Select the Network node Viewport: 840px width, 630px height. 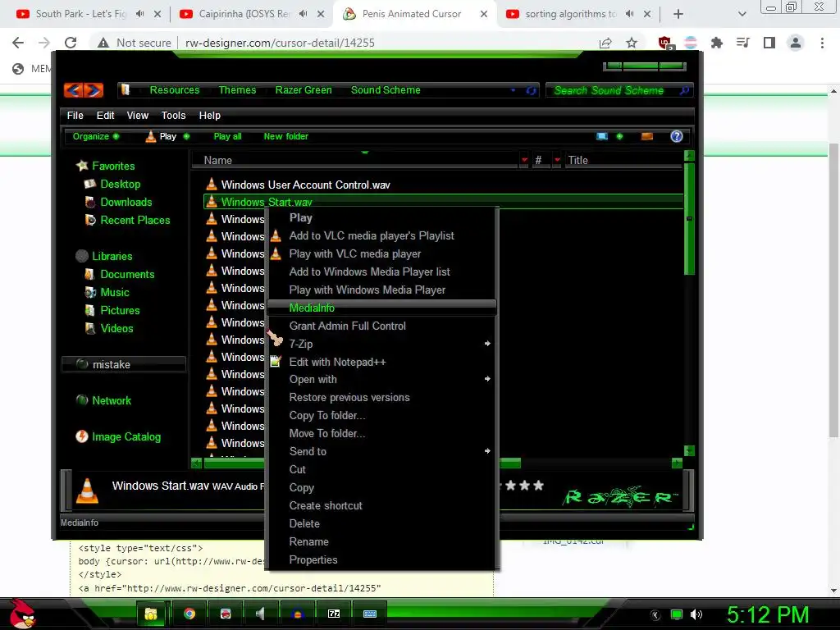point(112,400)
